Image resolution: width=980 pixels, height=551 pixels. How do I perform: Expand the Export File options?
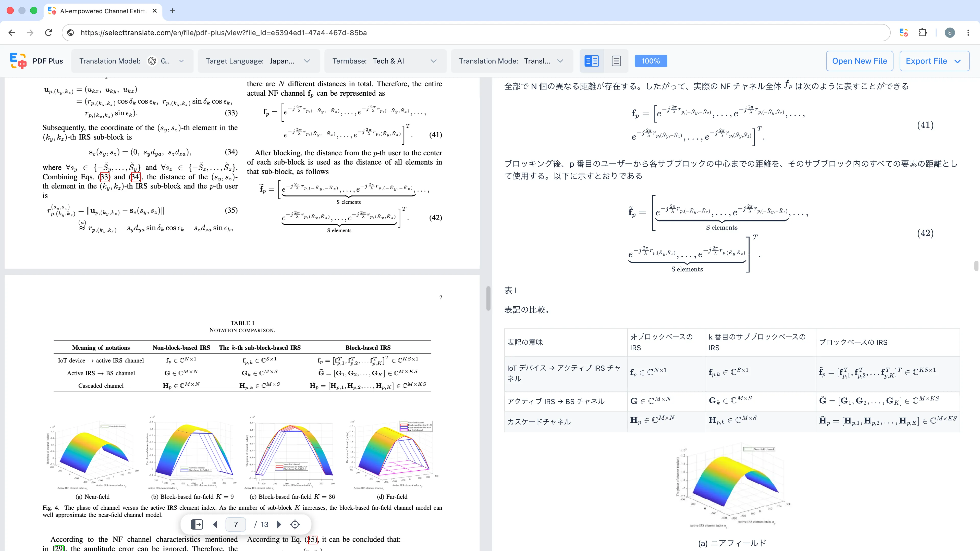tap(934, 61)
